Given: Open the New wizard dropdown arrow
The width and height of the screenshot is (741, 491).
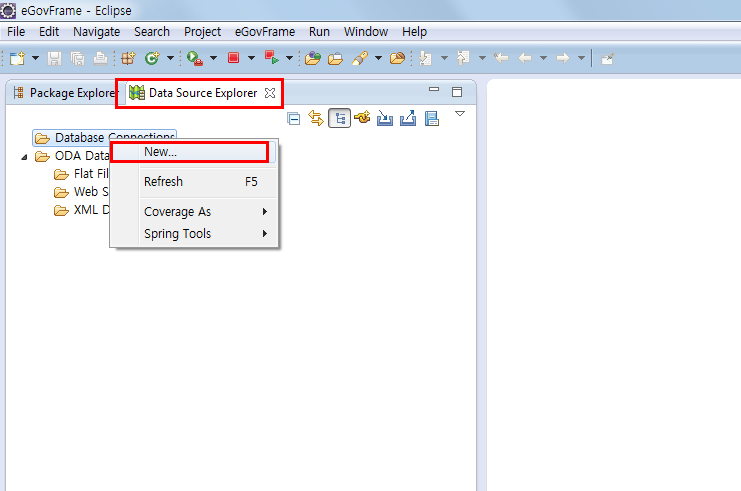Looking at the screenshot, I should point(35,58).
